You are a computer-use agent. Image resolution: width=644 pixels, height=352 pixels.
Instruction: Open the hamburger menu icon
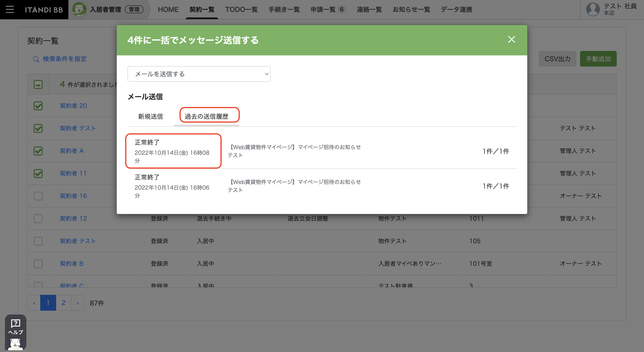(10, 9)
